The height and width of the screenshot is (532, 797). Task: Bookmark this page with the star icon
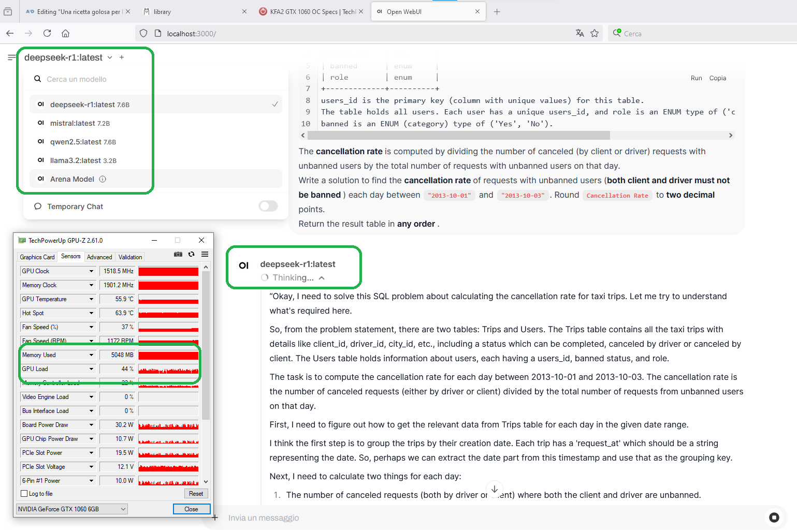pyautogui.click(x=595, y=33)
